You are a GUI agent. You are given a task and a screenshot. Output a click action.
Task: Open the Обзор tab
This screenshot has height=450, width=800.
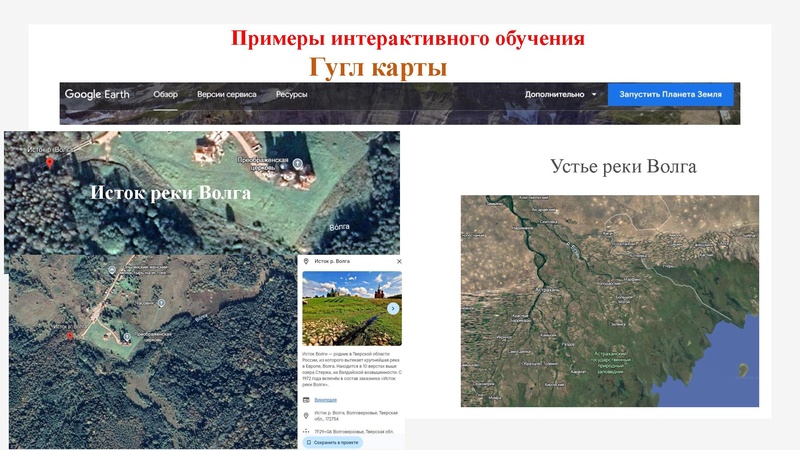tap(165, 94)
